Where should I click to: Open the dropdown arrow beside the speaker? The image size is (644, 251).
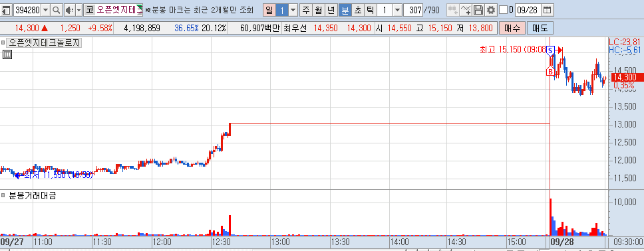pyautogui.click(x=79, y=10)
